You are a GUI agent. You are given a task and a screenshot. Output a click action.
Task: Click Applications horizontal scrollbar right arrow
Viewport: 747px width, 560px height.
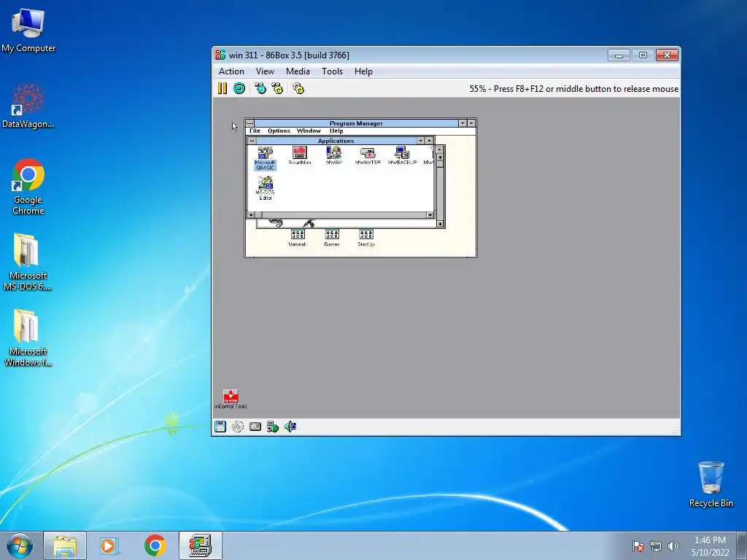430,215
